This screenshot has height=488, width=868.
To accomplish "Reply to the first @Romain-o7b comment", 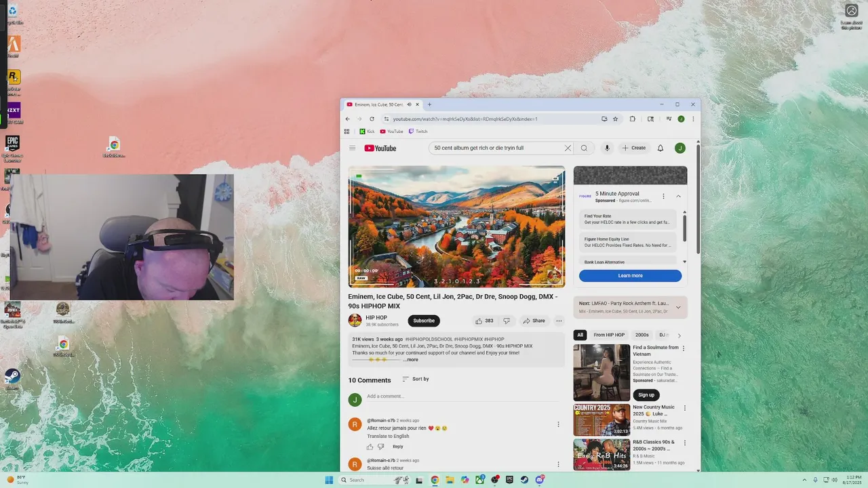I will 398,447.
